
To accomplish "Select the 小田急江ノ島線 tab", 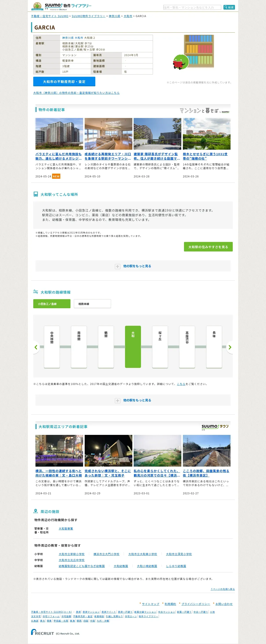I will click(x=52, y=304).
